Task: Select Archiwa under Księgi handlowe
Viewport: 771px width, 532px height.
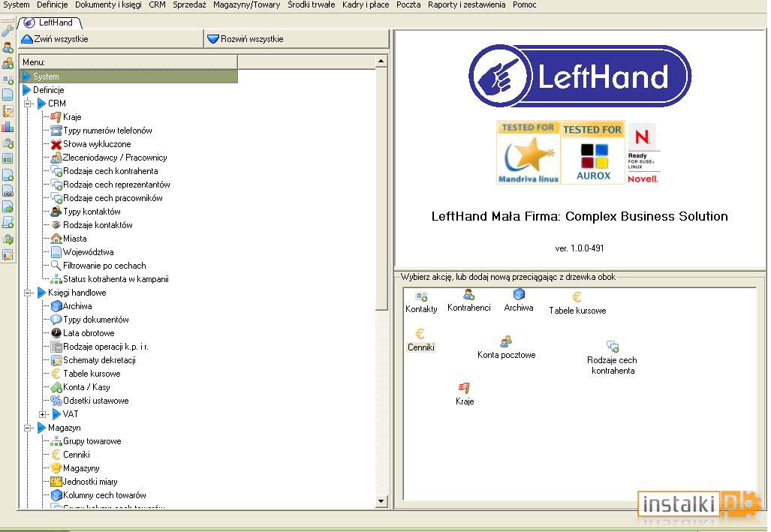Action: tap(77, 306)
